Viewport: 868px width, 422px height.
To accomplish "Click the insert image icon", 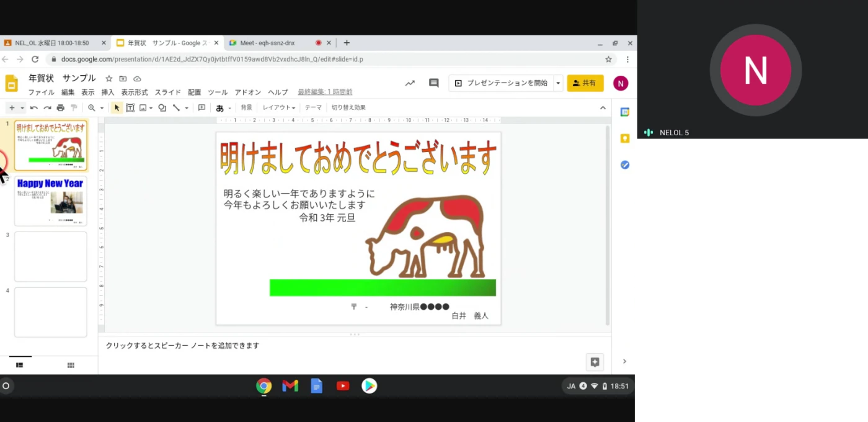I will (143, 108).
